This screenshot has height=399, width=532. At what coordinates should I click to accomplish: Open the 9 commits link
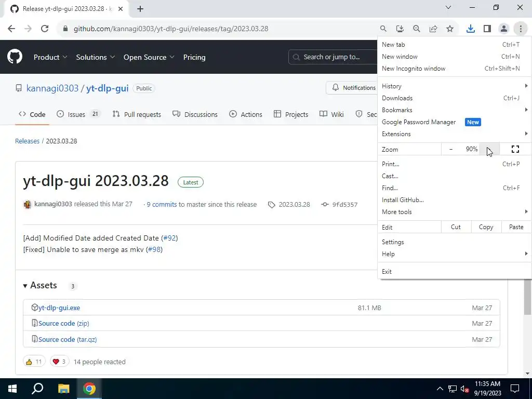click(x=162, y=204)
